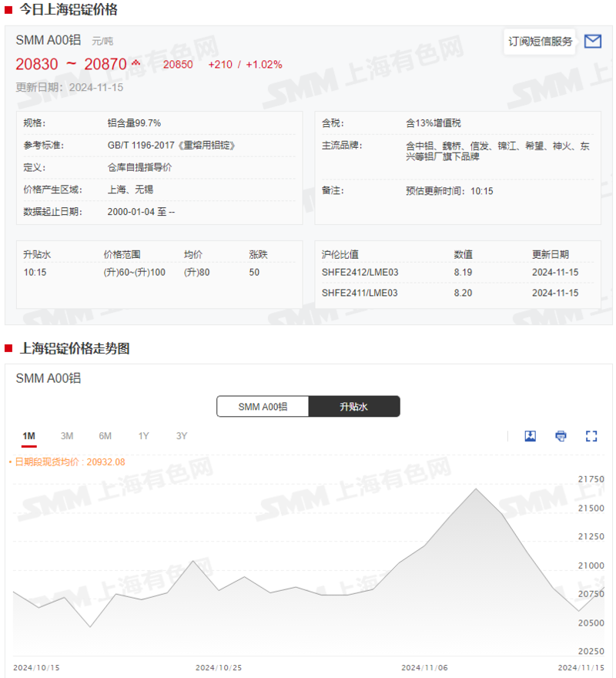
Task: Click the 涨跌 value 50
Action: 254,273
